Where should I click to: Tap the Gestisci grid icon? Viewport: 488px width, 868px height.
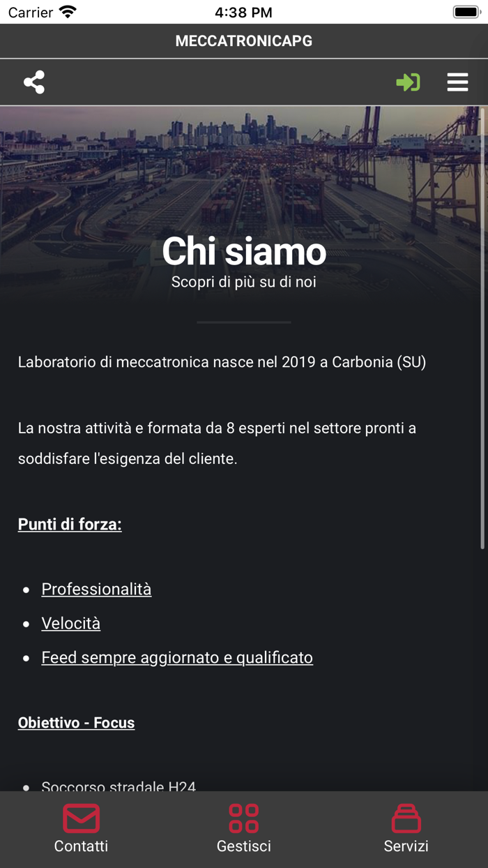pyautogui.click(x=244, y=818)
